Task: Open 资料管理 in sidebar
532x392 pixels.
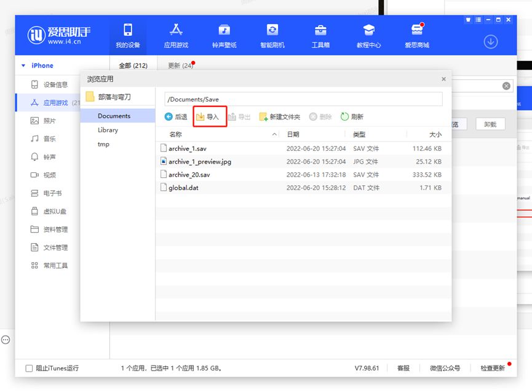Action: [49, 230]
